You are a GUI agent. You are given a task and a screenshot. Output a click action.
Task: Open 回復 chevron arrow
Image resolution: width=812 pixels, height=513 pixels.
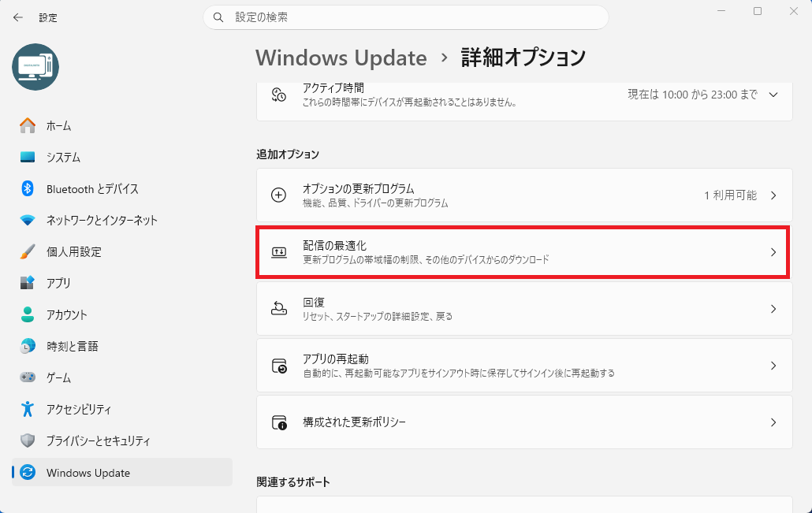pyautogui.click(x=773, y=309)
